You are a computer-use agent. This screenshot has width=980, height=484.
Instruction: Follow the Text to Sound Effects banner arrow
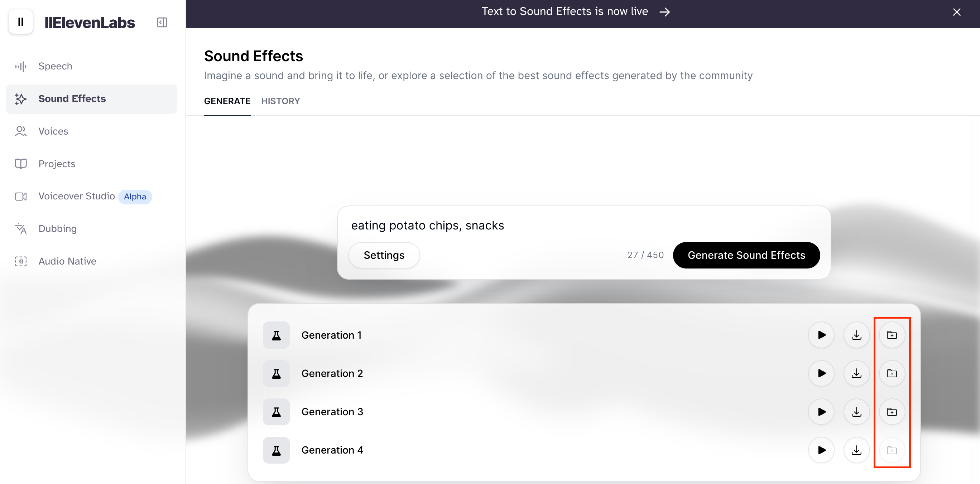[x=664, y=12]
